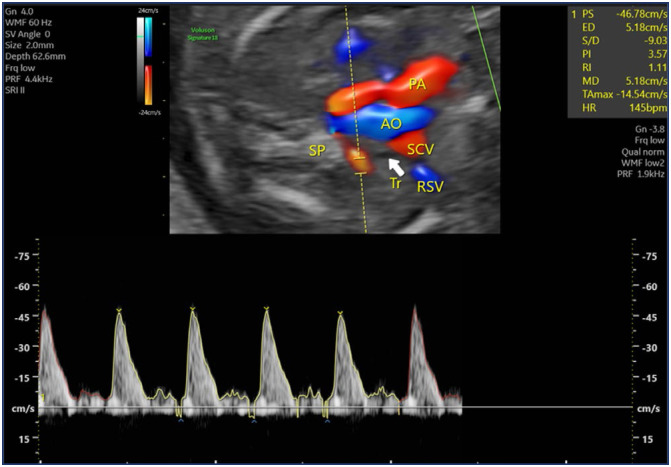Screen dimensions: 671x467
Task: Click the 'TAmax -14.54cm/s' row
Action: pos(624,94)
